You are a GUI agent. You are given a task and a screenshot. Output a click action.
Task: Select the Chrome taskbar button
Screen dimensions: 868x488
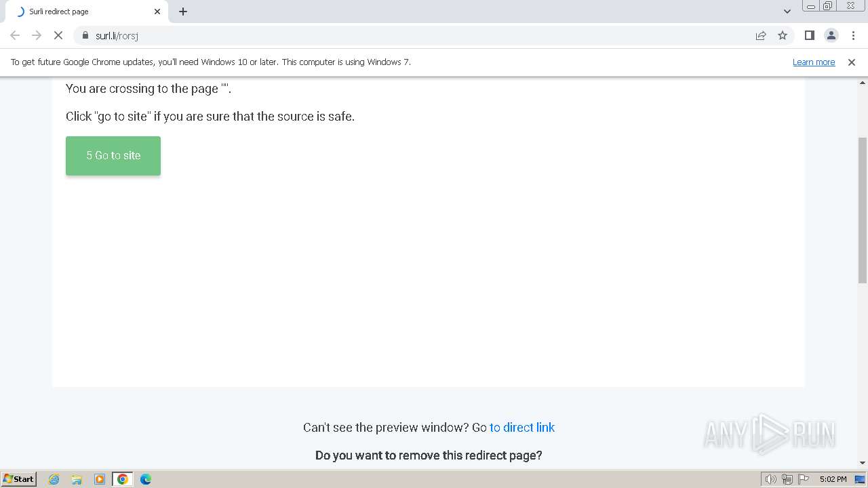123,479
